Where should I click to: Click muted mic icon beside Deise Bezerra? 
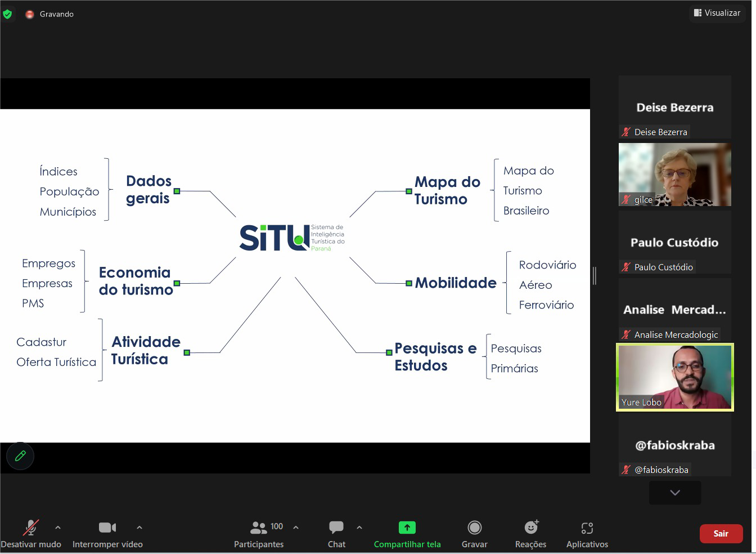[626, 132]
